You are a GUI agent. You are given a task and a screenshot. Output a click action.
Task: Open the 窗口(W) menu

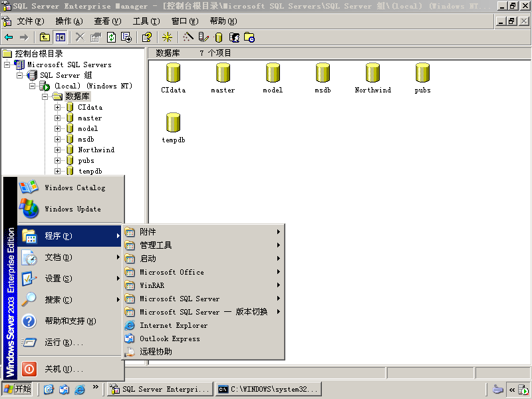(x=185, y=21)
